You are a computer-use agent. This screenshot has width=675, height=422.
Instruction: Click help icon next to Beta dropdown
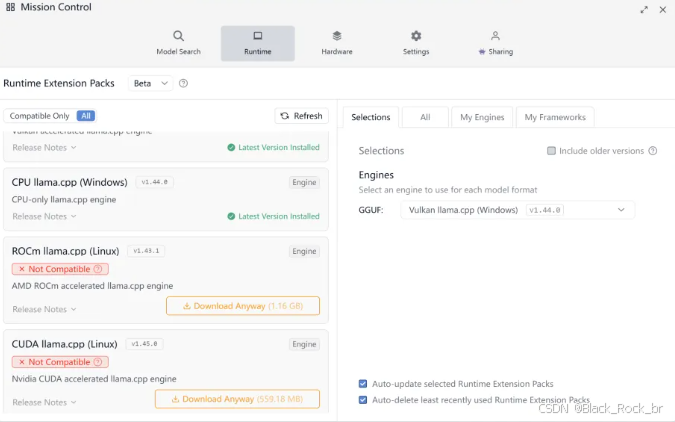pos(183,83)
